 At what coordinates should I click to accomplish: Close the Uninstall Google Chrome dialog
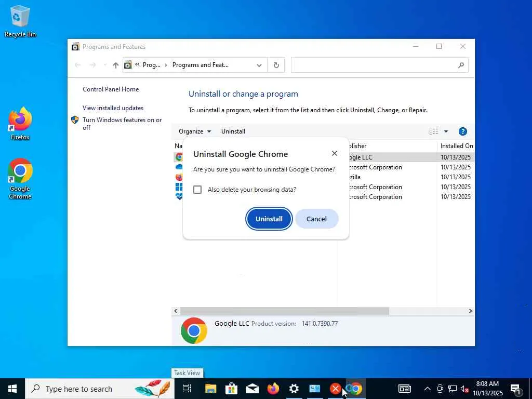point(335,153)
